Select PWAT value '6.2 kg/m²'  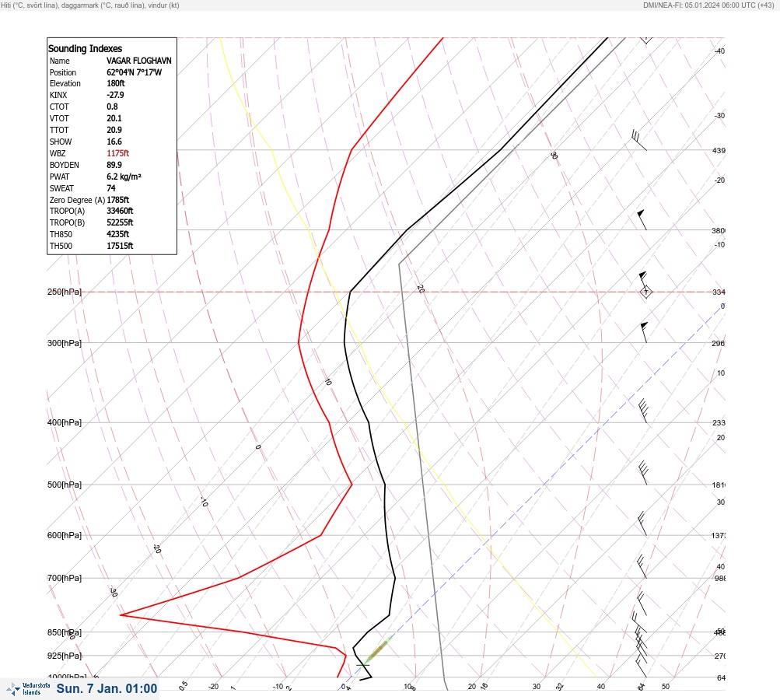124,177
